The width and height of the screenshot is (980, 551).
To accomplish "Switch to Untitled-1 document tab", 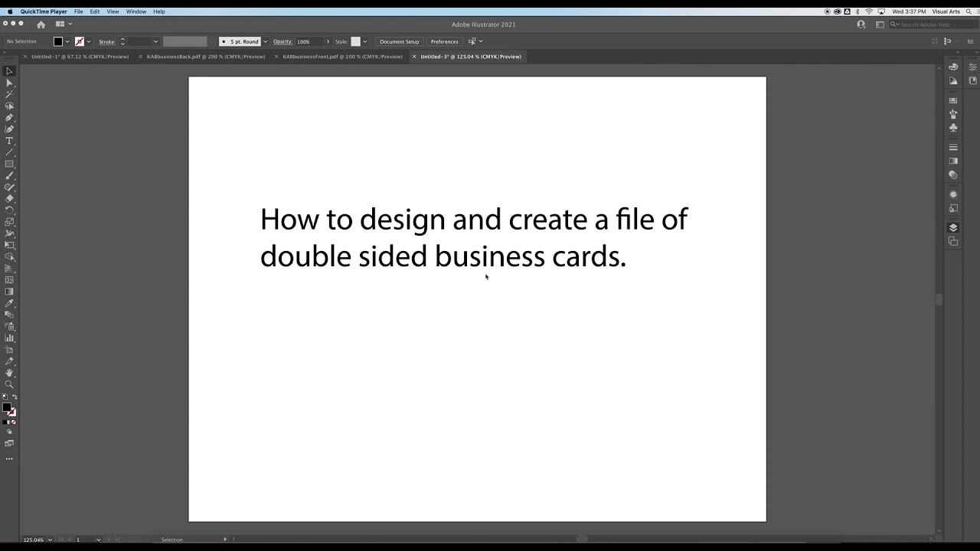I will pyautogui.click(x=80, y=57).
